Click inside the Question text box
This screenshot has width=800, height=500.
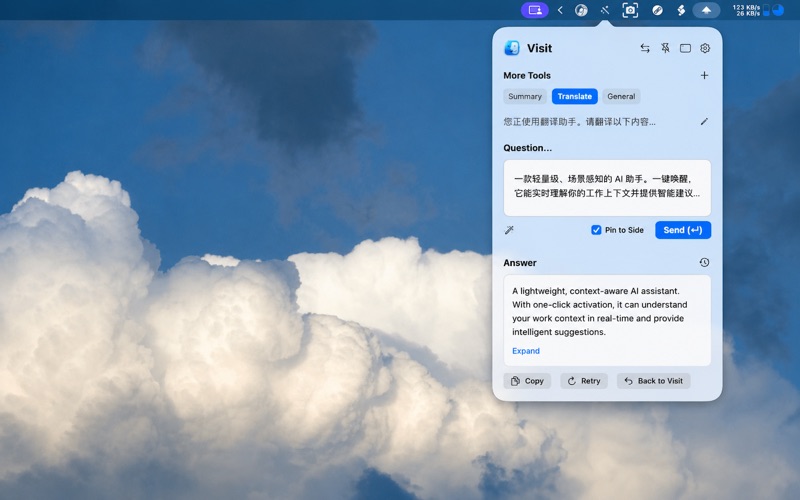click(607, 188)
